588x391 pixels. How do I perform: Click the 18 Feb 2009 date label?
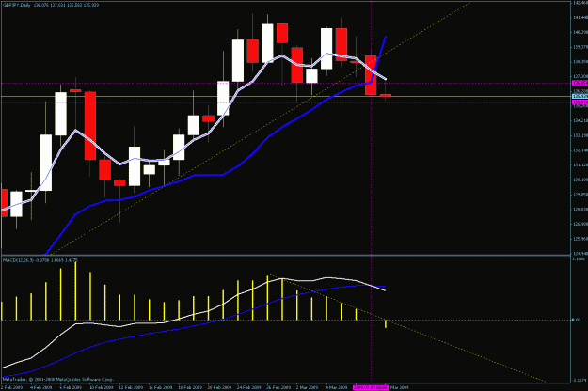pos(190,387)
